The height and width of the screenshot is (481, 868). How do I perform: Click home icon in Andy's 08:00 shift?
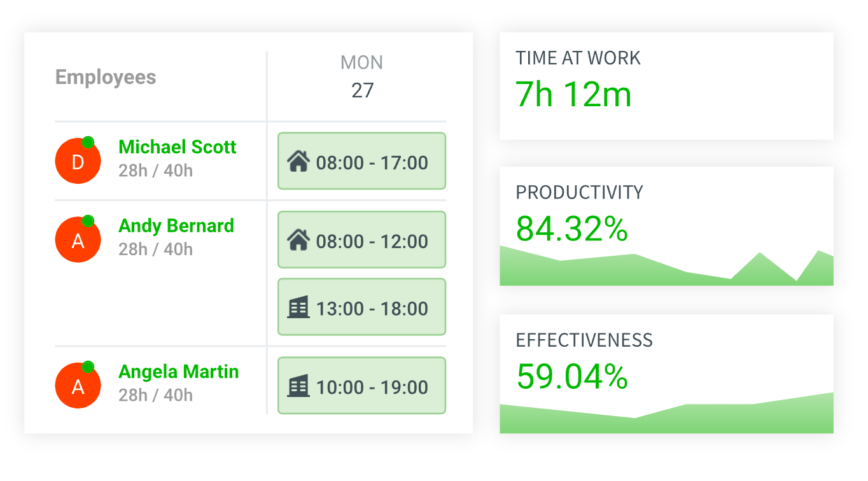click(x=298, y=240)
